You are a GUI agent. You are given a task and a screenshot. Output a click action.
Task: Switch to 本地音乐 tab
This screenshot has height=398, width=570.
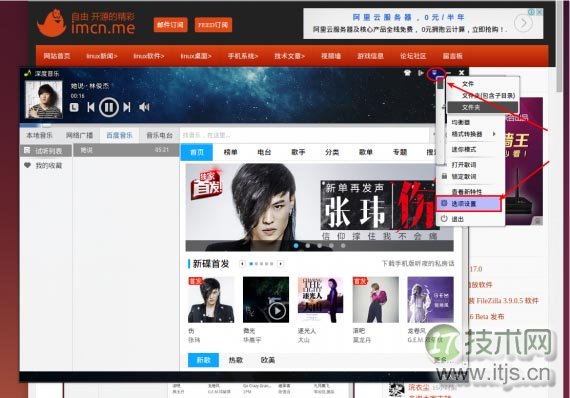39,136
